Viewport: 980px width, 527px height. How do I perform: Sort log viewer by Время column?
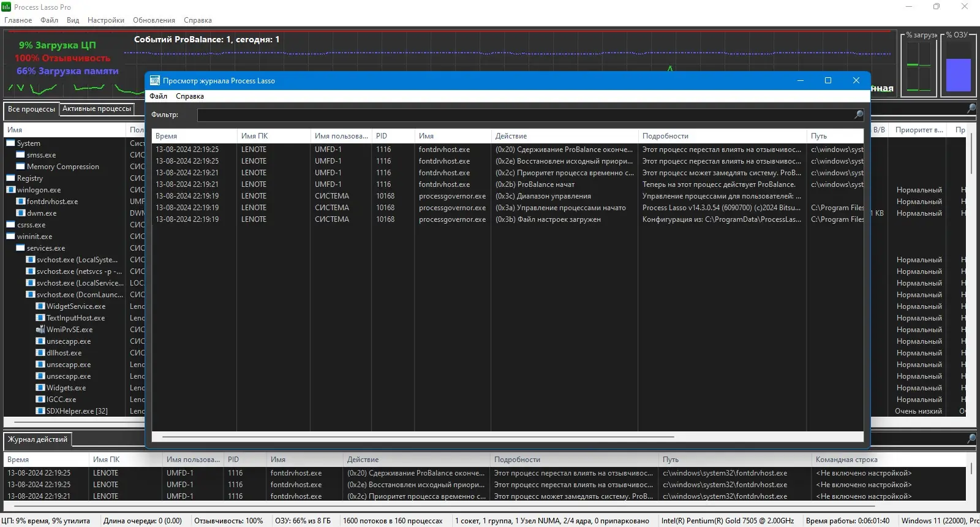194,136
